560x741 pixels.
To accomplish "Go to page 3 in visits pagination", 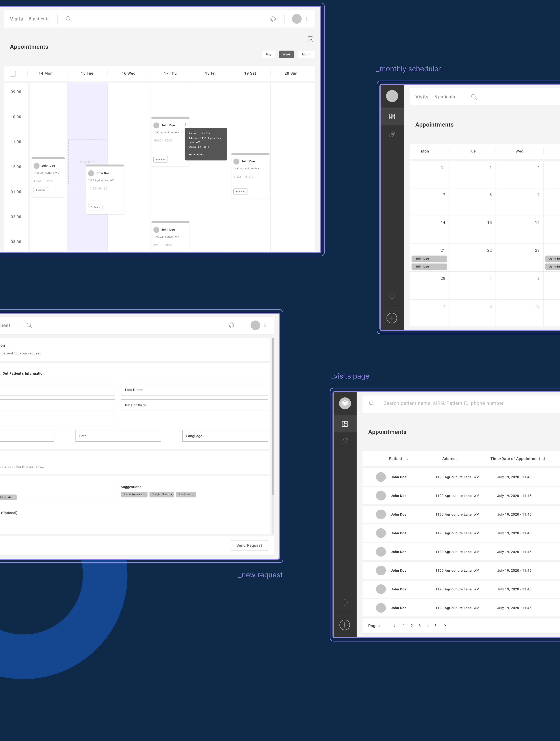I will point(419,626).
